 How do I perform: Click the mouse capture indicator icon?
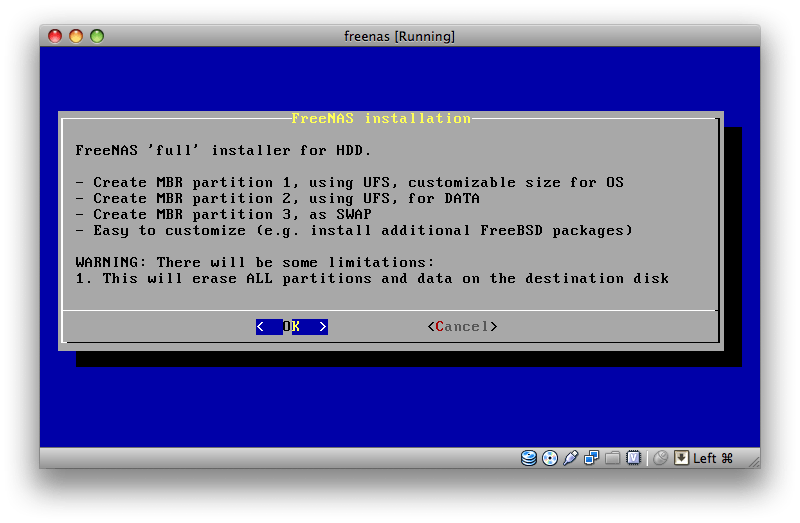[660, 458]
